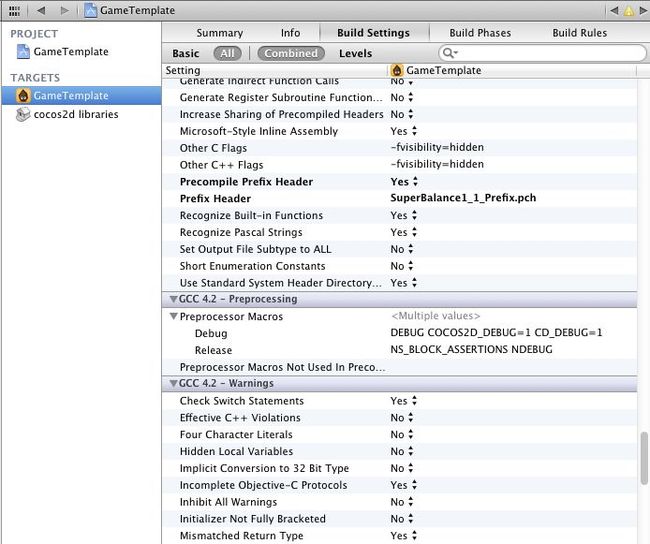650x544 pixels.
Task: Click the GameTemplate target app icon
Action: [23, 96]
